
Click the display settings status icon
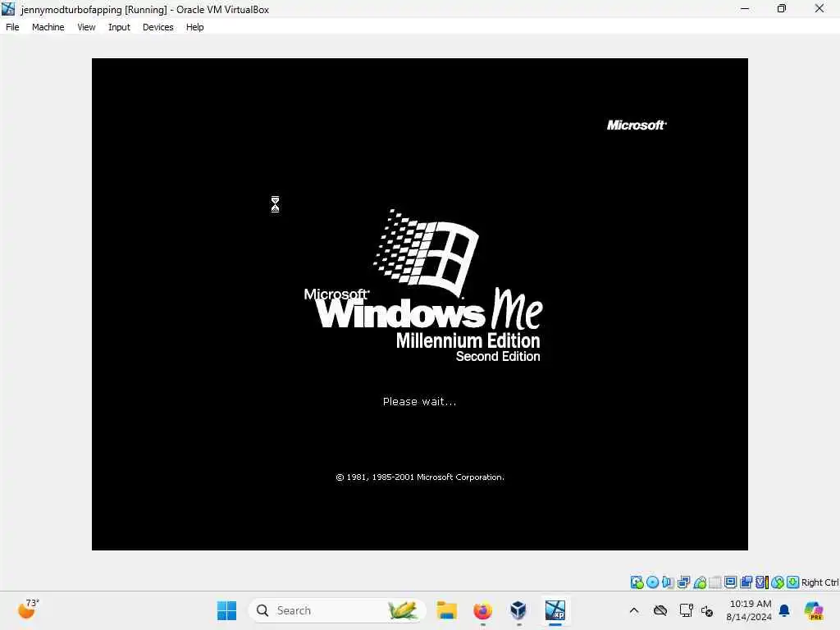pos(730,582)
